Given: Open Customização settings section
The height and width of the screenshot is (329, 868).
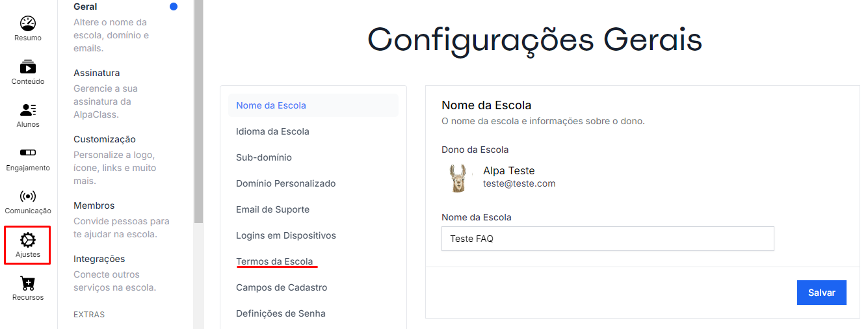Looking at the screenshot, I should (x=104, y=139).
